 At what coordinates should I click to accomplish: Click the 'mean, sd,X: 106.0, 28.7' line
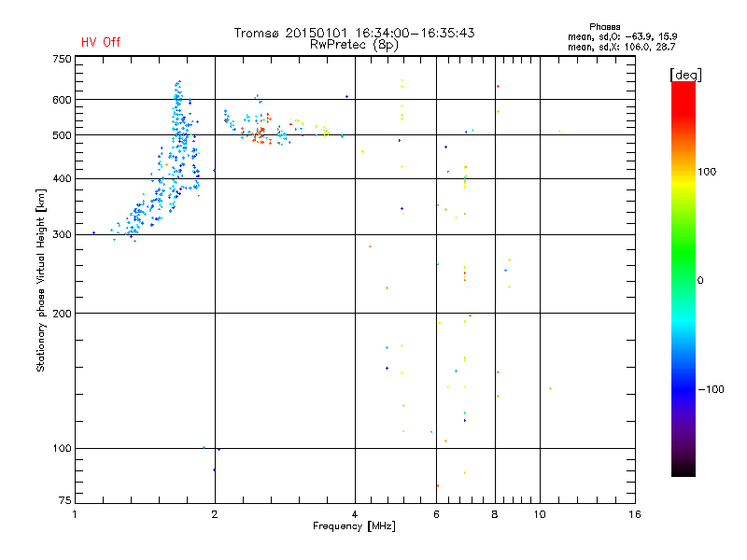[x=621, y=47]
